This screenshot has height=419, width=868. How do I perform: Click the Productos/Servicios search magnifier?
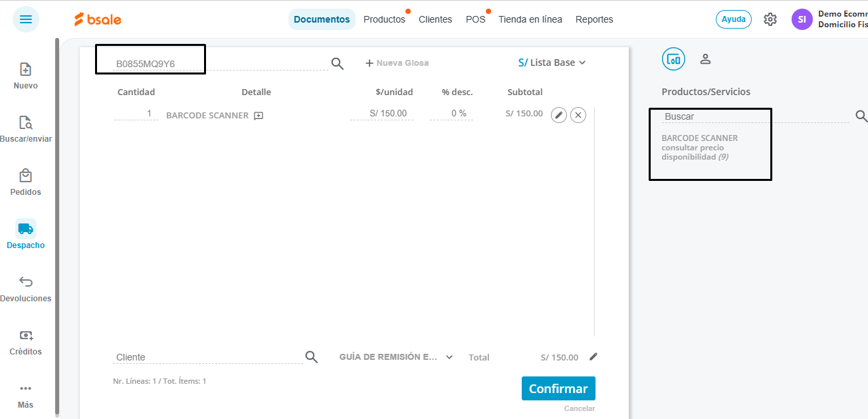point(861,116)
